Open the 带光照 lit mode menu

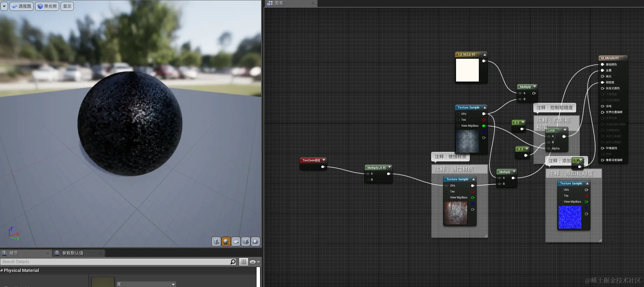tap(47, 6)
